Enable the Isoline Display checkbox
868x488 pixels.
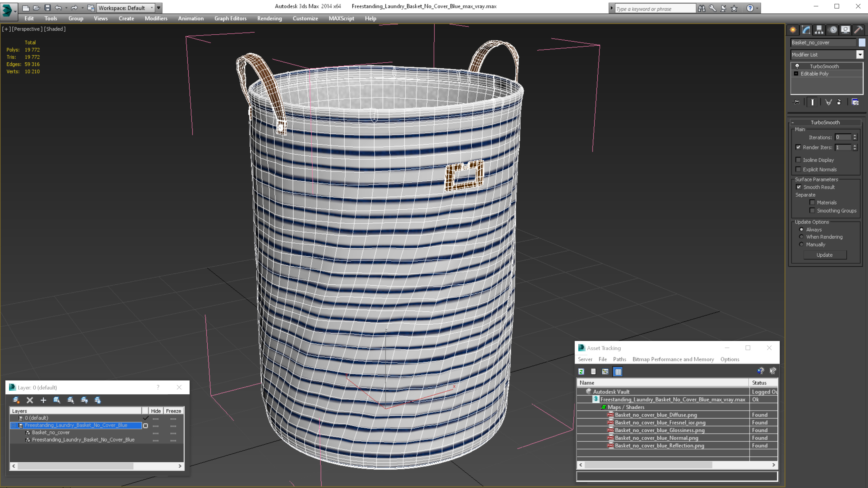(798, 160)
